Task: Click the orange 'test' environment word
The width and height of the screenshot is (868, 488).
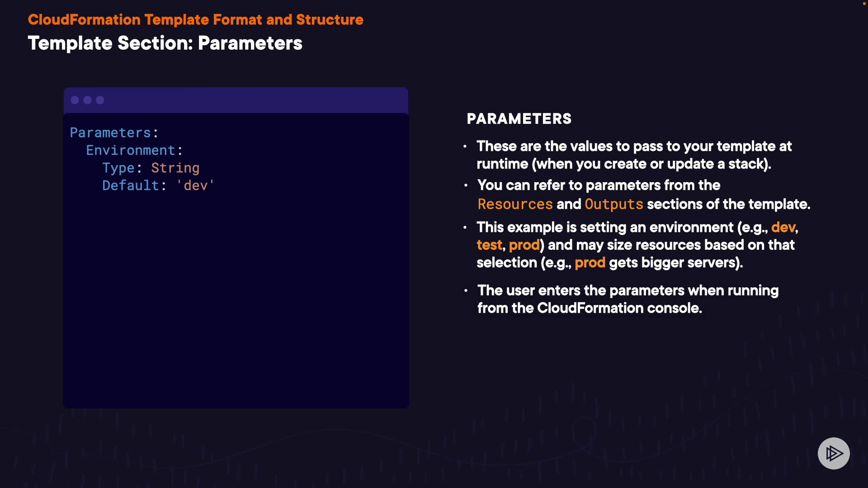Action: [x=489, y=244]
